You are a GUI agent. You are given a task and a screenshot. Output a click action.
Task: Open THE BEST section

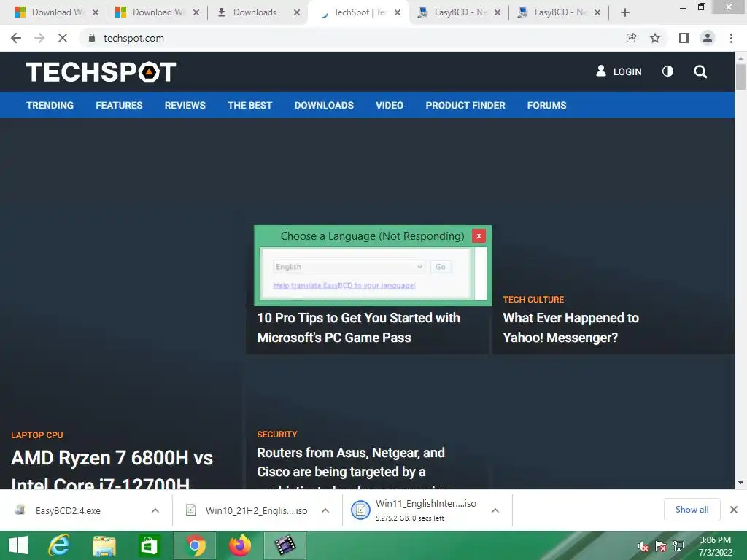click(x=249, y=105)
